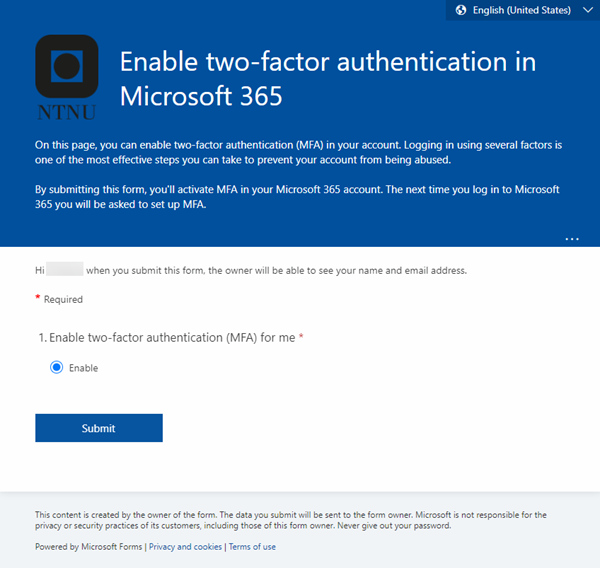Select the Enable radio button

(x=57, y=367)
